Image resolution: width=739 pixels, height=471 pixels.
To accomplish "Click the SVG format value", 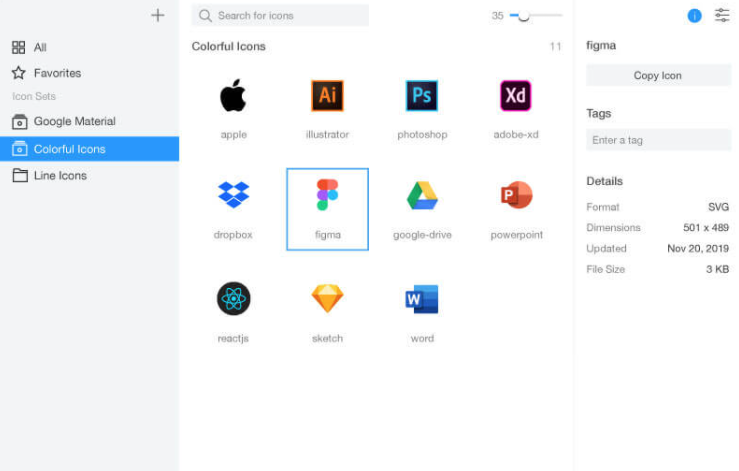I will 718,207.
